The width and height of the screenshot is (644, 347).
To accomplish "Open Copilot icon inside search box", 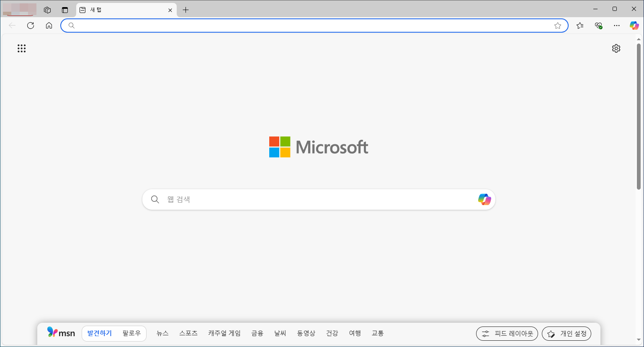I will (x=484, y=200).
